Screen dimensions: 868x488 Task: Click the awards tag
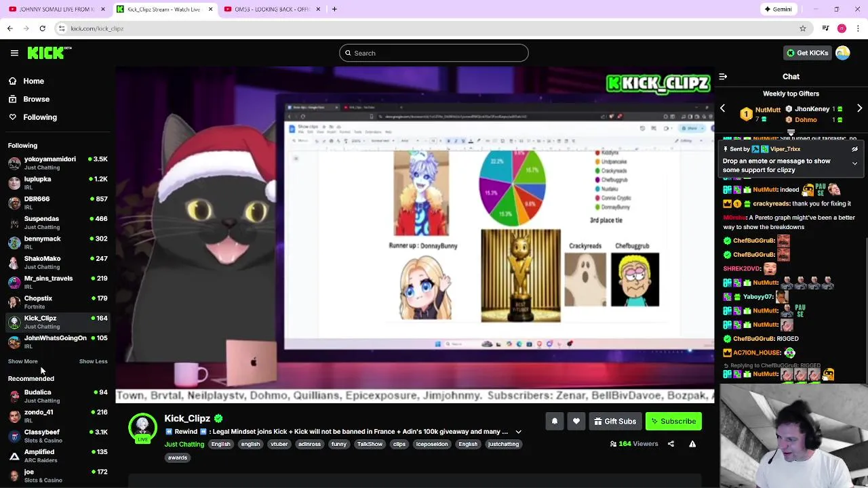(178, 457)
